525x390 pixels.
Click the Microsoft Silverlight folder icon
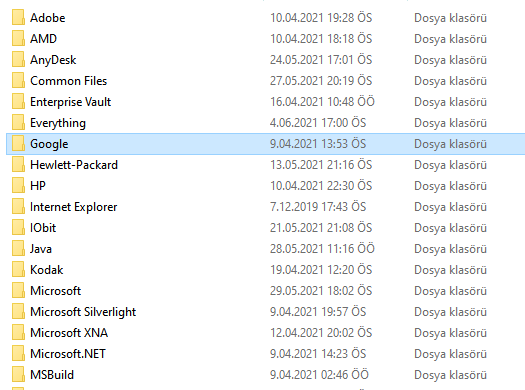click(18, 312)
